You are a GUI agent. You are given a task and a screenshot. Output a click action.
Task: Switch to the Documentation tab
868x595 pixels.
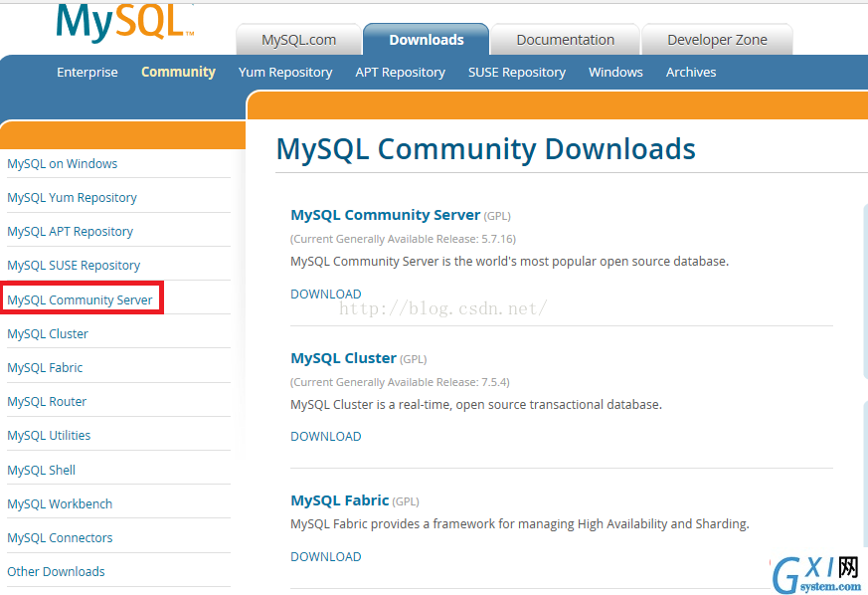[565, 40]
